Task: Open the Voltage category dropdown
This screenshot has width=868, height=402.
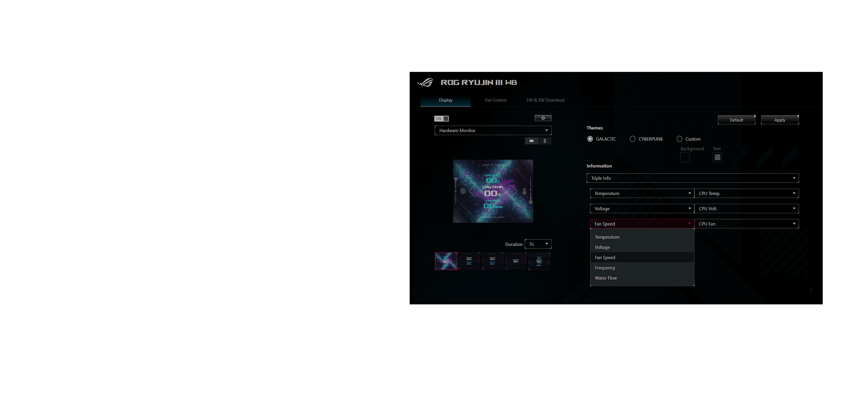Action: [x=642, y=209]
